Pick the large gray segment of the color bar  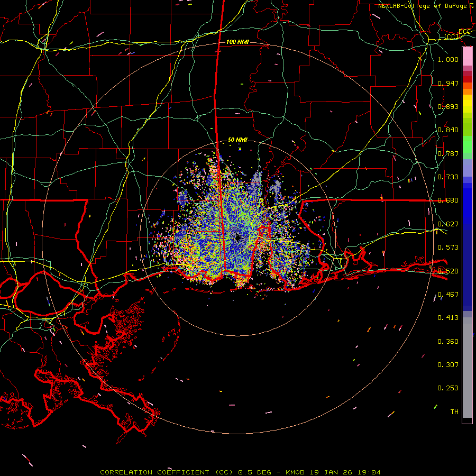pyautogui.click(x=467, y=368)
